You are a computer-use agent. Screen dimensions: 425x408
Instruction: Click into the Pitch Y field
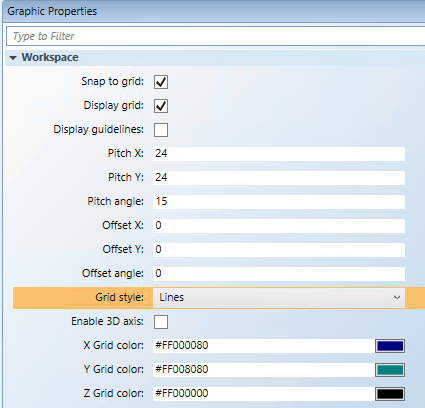click(x=279, y=178)
